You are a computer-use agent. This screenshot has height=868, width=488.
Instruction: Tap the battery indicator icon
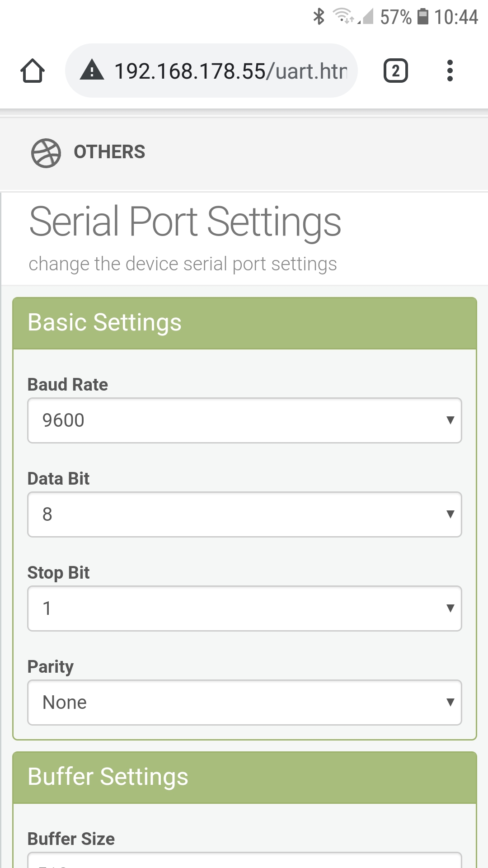point(422,16)
